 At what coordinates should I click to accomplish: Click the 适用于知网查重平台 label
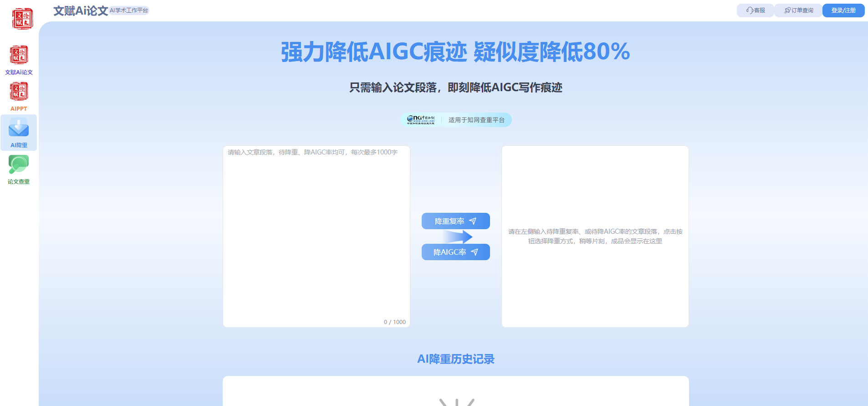pos(476,120)
